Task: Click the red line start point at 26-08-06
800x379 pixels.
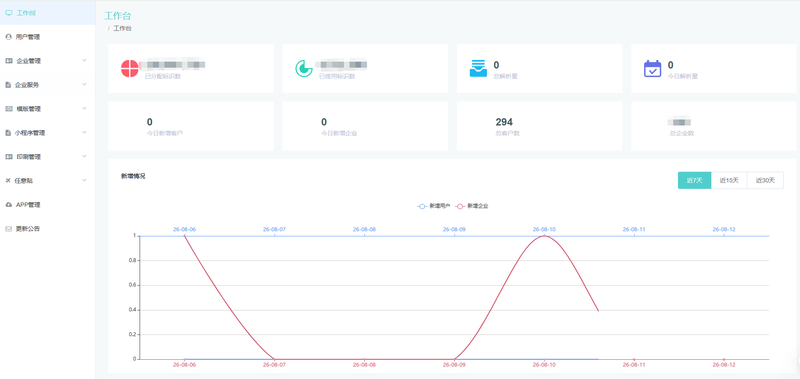Action: (184, 236)
